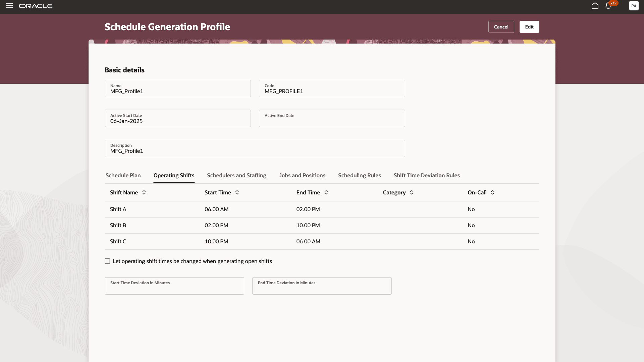Sort by Category column arrows

[412, 192]
